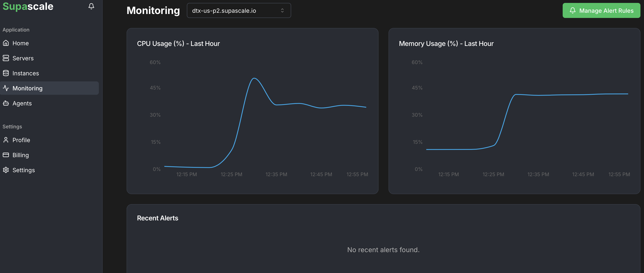644x273 pixels.
Task: Go to Servers in sidebar
Action: (23, 58)
